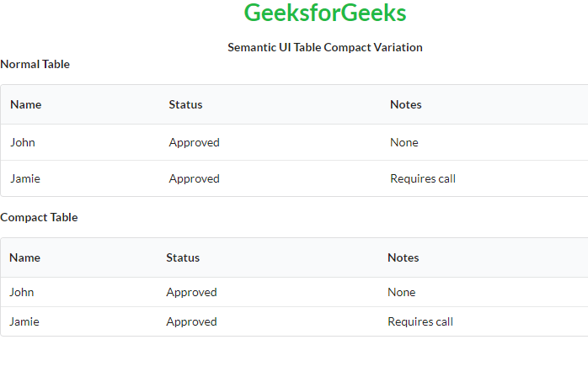Click the Normal Table label

35,64
